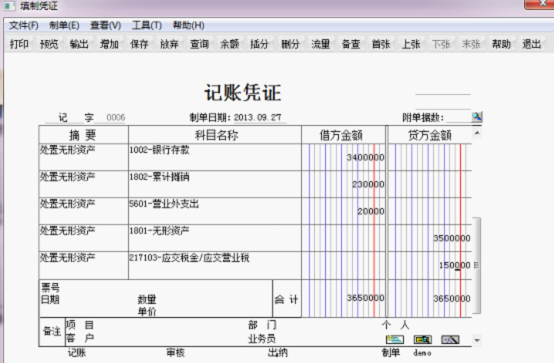Click 保存 to save the voucher

[139, 44]
